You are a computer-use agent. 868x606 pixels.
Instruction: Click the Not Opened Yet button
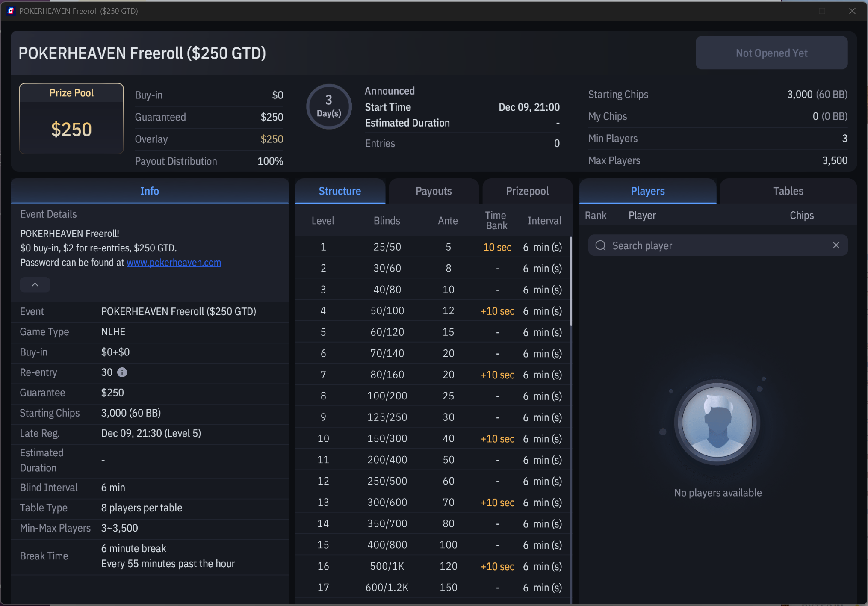(x=771, y=53)
